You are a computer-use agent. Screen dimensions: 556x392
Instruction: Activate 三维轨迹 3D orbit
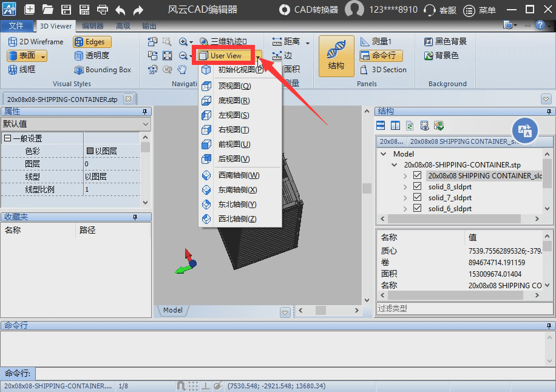point(223,41)
